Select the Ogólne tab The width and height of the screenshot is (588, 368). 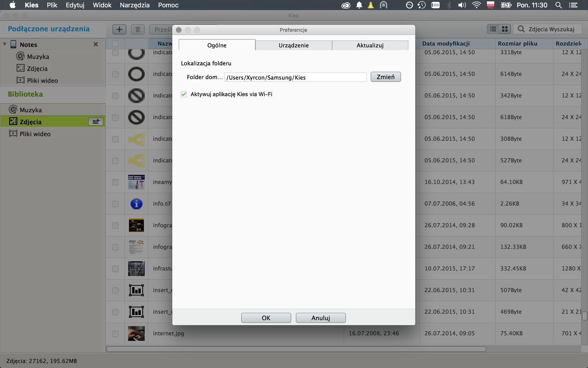(x=217, y=45)
